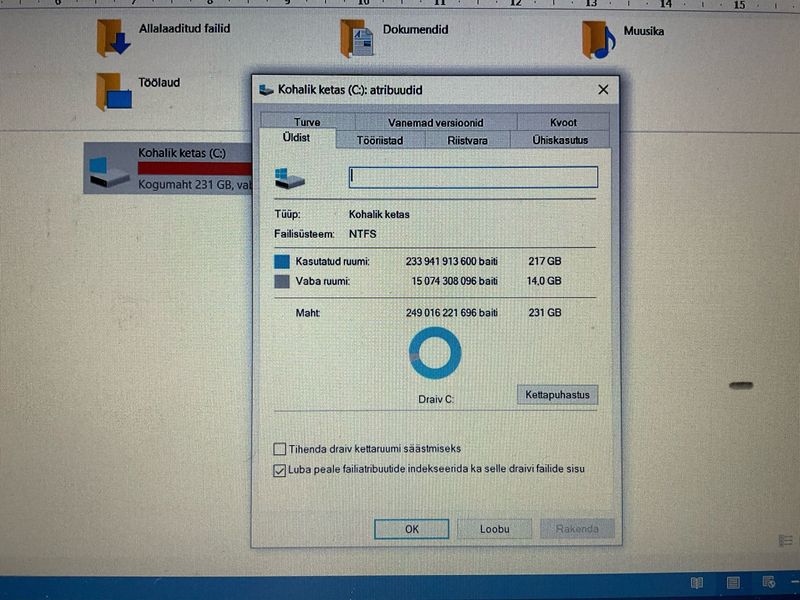Switch to the Riistvara tab
This screenshot has width=800, height=600.
[x=467, y=140]
